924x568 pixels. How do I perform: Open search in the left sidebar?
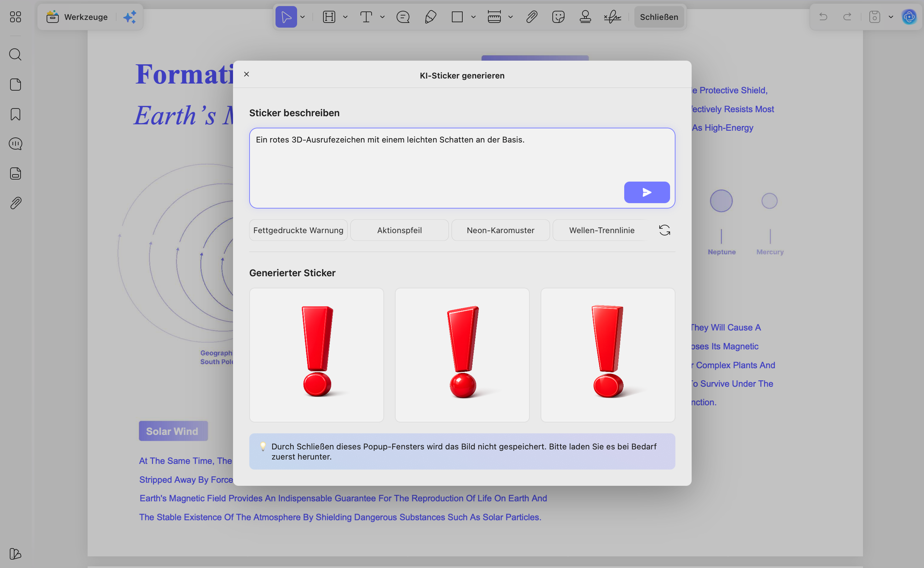point(16,55)
